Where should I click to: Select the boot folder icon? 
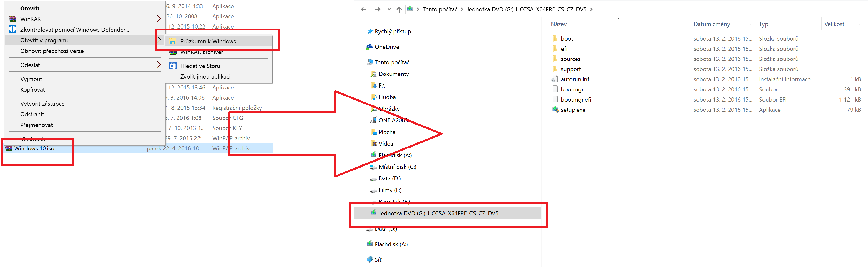(x=555, y=38)
